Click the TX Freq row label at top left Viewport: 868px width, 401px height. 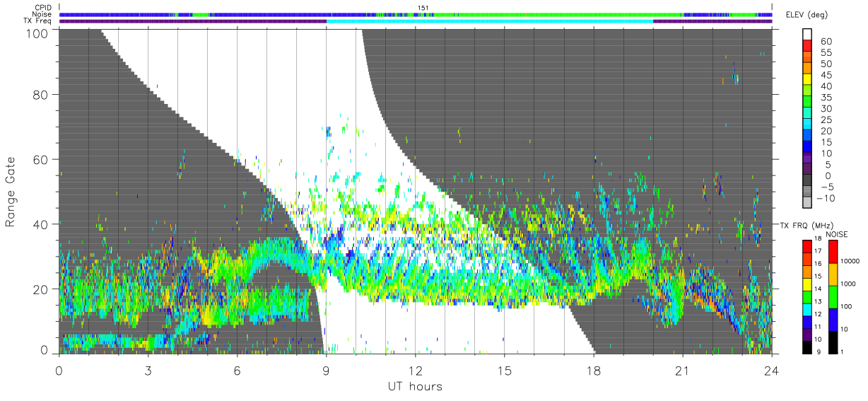point(39,21)
